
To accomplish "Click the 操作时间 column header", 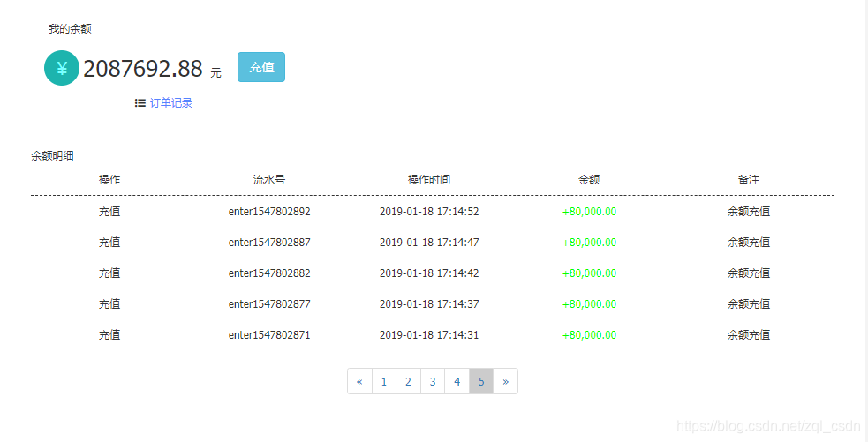I will pos(429,180).
